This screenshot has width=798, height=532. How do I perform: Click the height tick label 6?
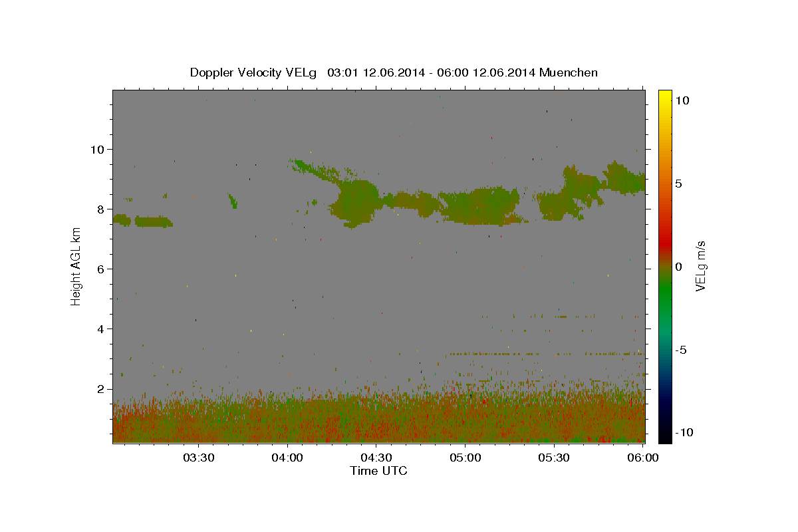pyautogui.click(x=102, y=269)
